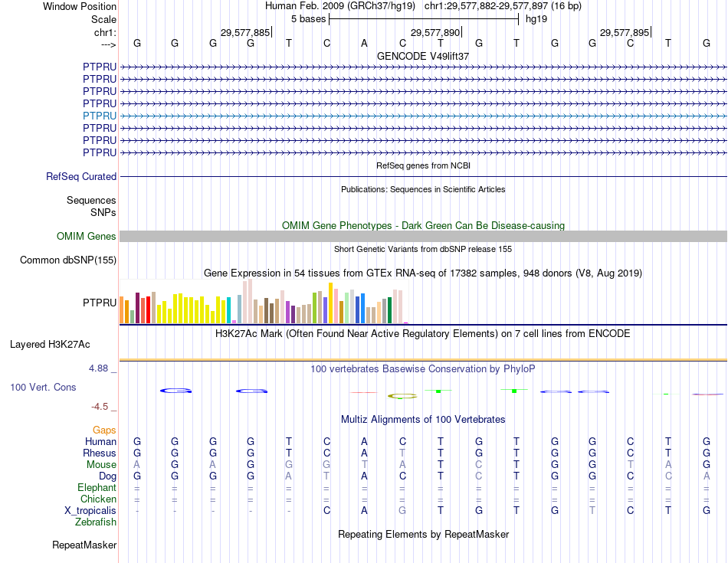Click the X_tropicalis species label
Image resolution: width=728 pixels, height=563 pixels.
90,510
